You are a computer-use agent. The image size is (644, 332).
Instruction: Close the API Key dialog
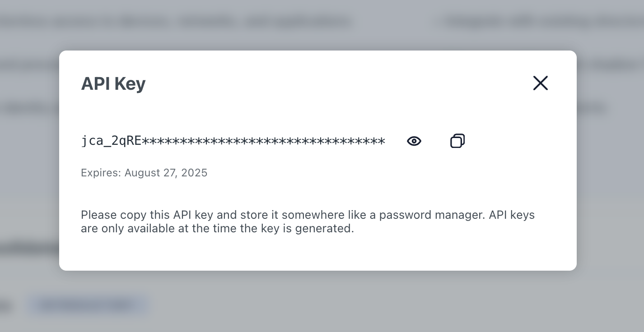coord(540,83)
